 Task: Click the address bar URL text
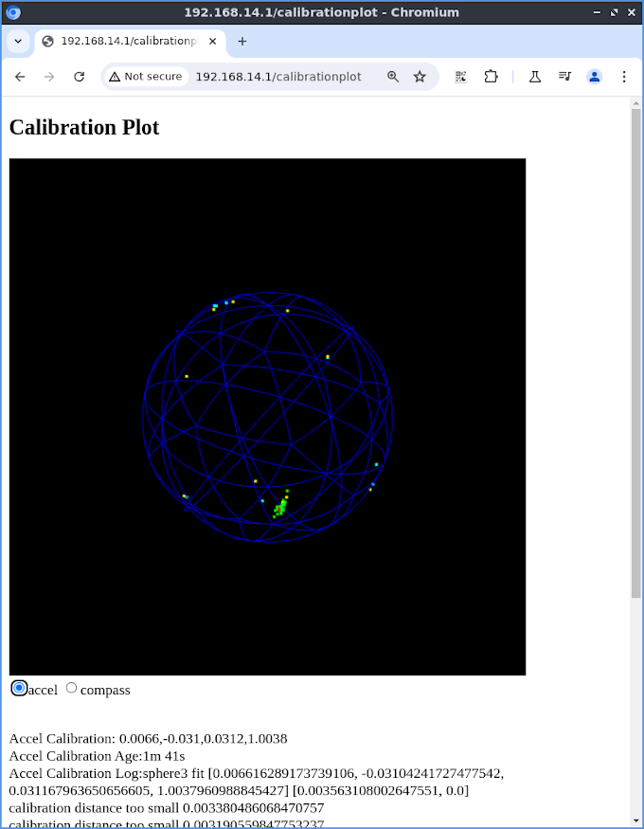point(277,77)
